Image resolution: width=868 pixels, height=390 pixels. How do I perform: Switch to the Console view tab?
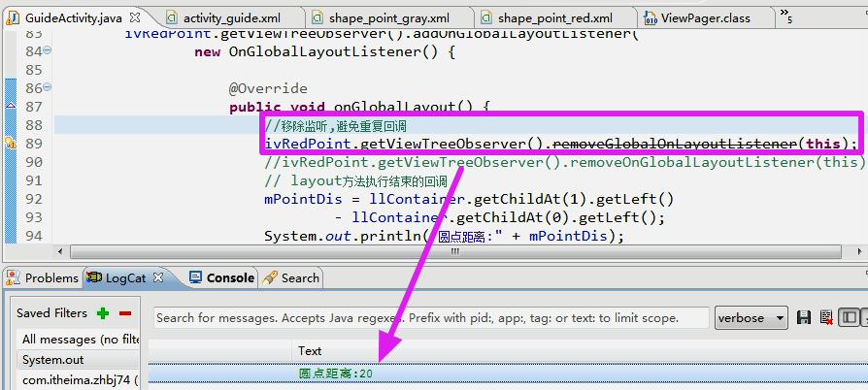[x=221, y=277]
